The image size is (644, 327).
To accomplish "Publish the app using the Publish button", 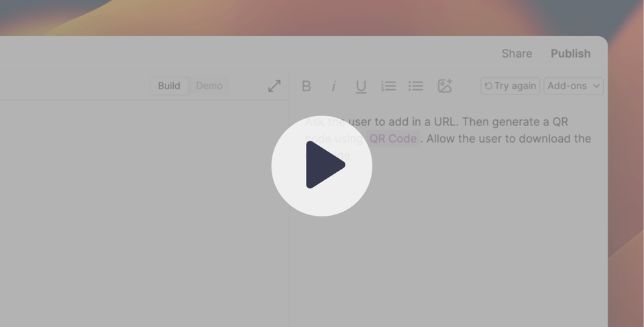I will [x=570, y=54].
